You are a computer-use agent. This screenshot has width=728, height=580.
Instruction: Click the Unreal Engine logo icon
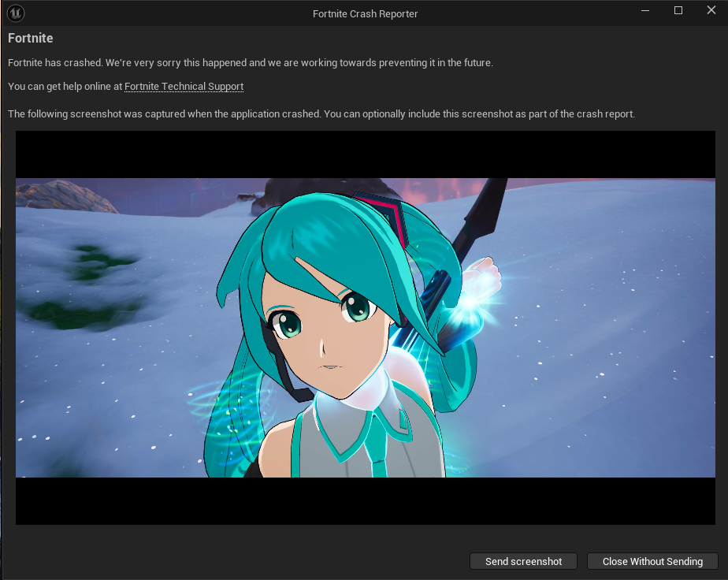16,13
